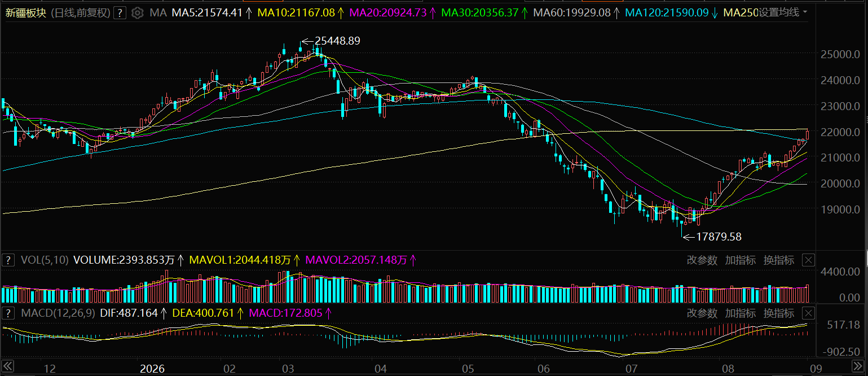The image size is (868, 376).
Task: Click the 2026 marker on timeline
Action: (x=152, y=369)
